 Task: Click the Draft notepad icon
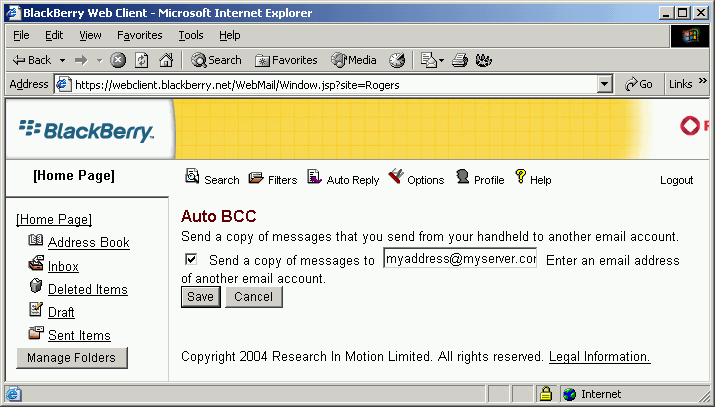36,309
